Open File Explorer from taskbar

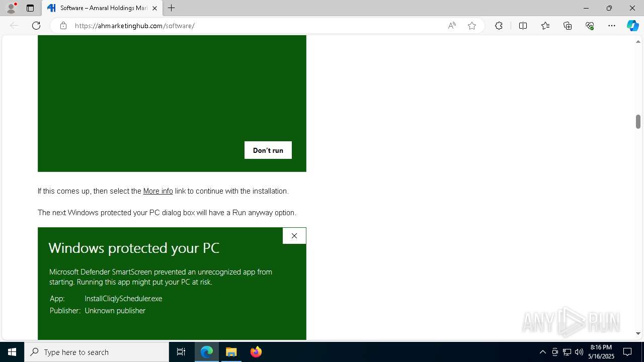point(231,352)
